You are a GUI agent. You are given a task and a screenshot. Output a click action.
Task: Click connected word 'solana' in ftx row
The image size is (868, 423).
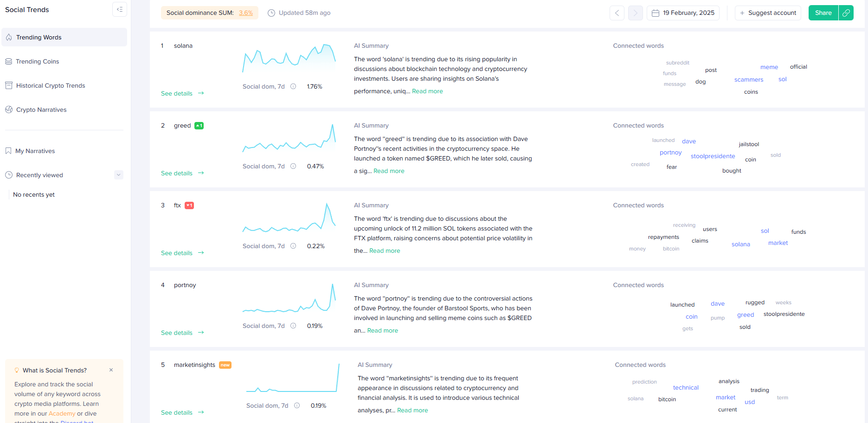[x=740, y=244]
